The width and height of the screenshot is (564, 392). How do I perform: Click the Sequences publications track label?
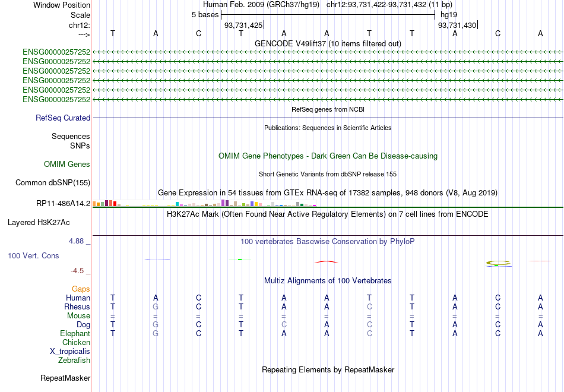pos(71,136)
